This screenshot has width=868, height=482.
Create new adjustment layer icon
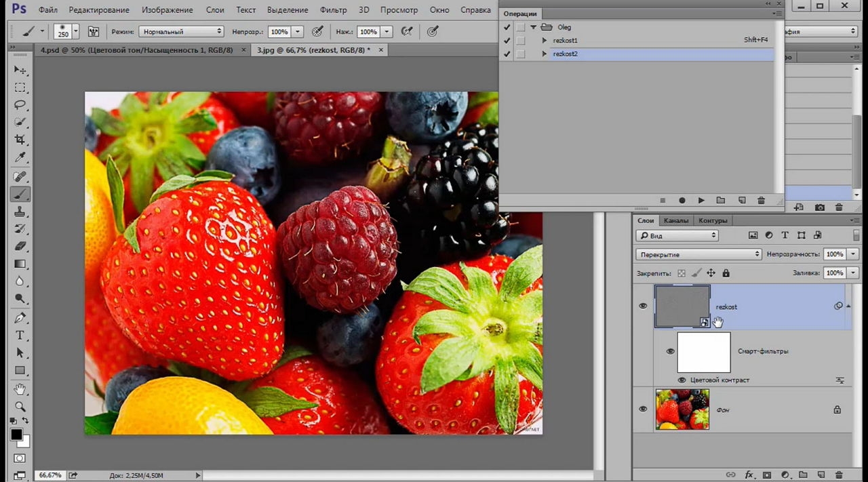[x=785, y=475]
